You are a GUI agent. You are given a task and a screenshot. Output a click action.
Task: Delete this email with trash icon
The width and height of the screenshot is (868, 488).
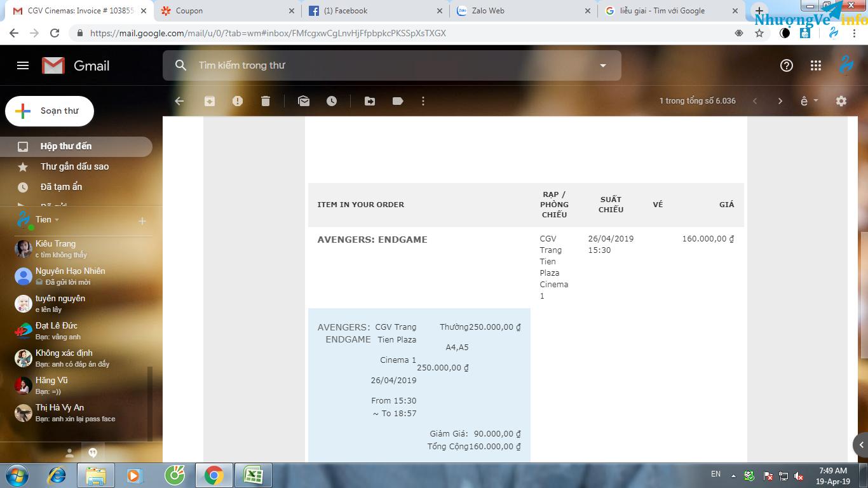pyautogui.click(x=266, y=101)
